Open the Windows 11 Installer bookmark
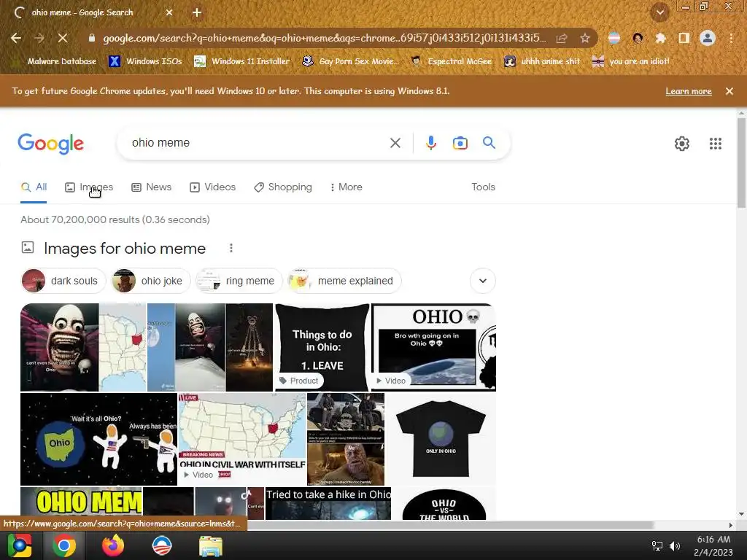The image size is (747, 560). 242,61
